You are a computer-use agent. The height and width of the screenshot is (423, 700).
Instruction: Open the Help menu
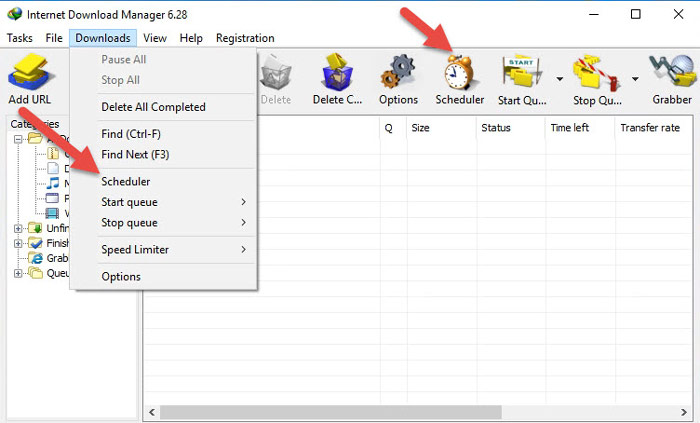[x=191, y=38]
